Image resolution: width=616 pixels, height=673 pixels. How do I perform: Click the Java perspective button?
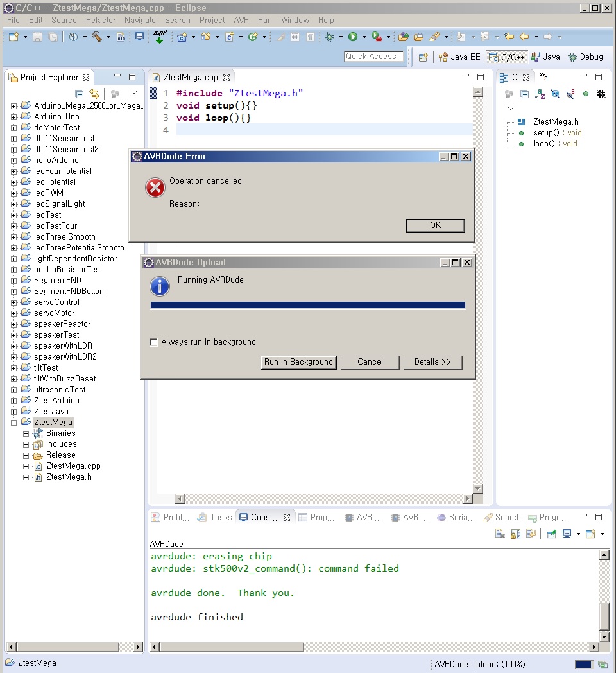click(545, 57)
